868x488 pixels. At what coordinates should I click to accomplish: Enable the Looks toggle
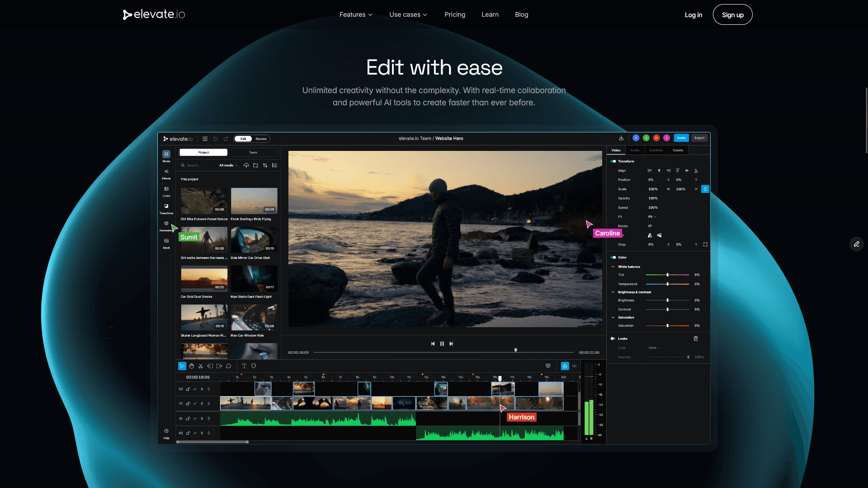(613, 338)
